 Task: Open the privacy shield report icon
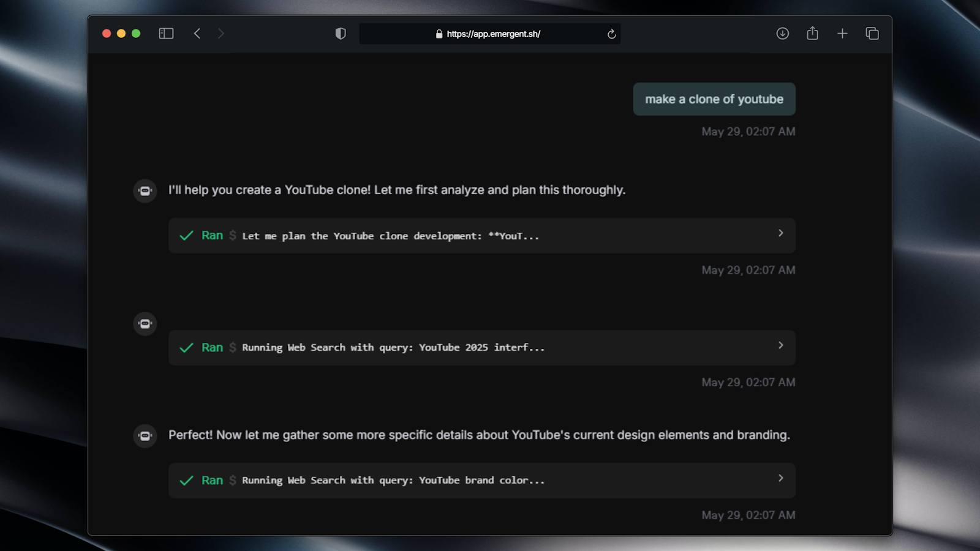pyautogui.click(x=341, y=34)
